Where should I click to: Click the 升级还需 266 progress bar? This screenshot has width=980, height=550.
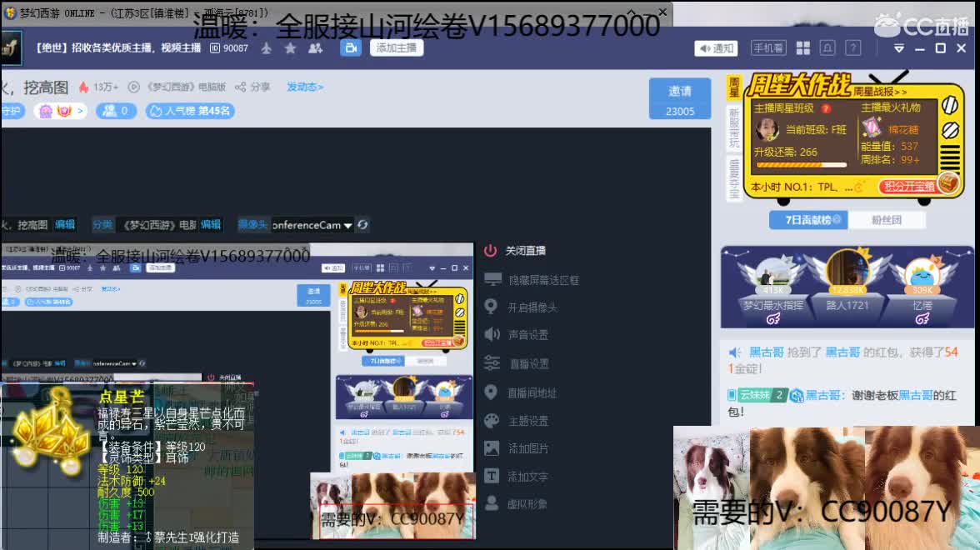click(x=802, y=165)
